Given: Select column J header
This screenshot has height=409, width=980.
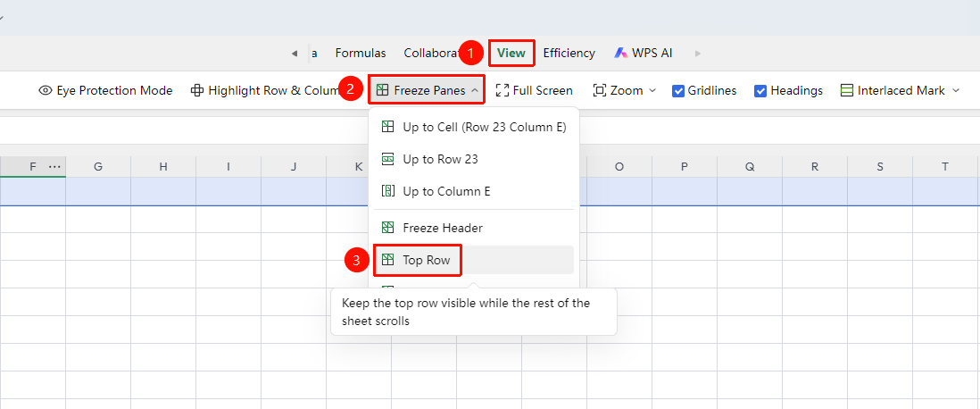Looking at the screenshot, I should (294, 167).
